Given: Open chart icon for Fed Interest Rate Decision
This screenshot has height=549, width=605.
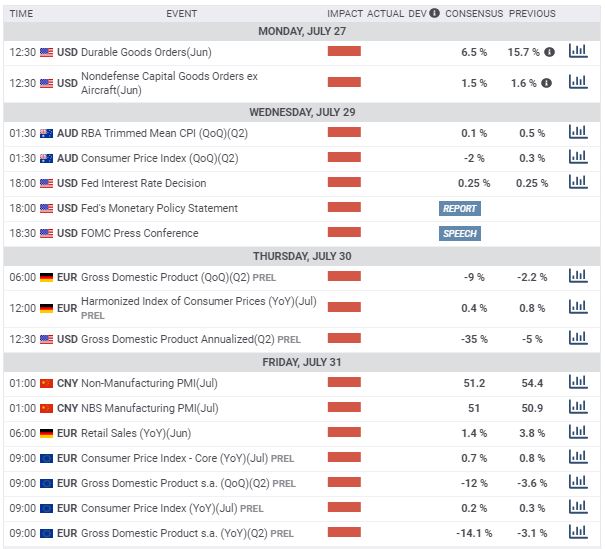Looking at the screenshot, I should pos(578,182).
